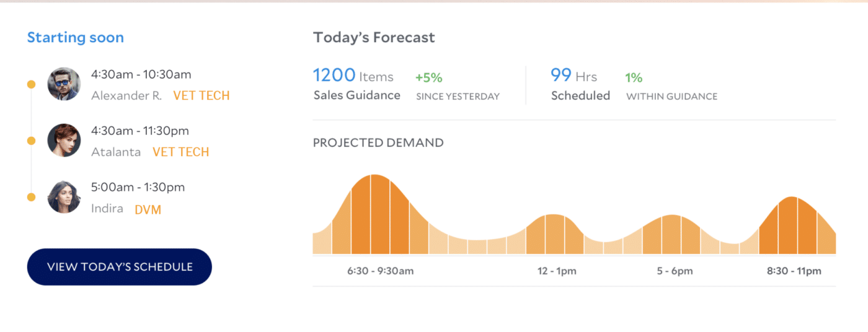Open the 5:00am - 1:30pm shift entry

coord(138,187)
